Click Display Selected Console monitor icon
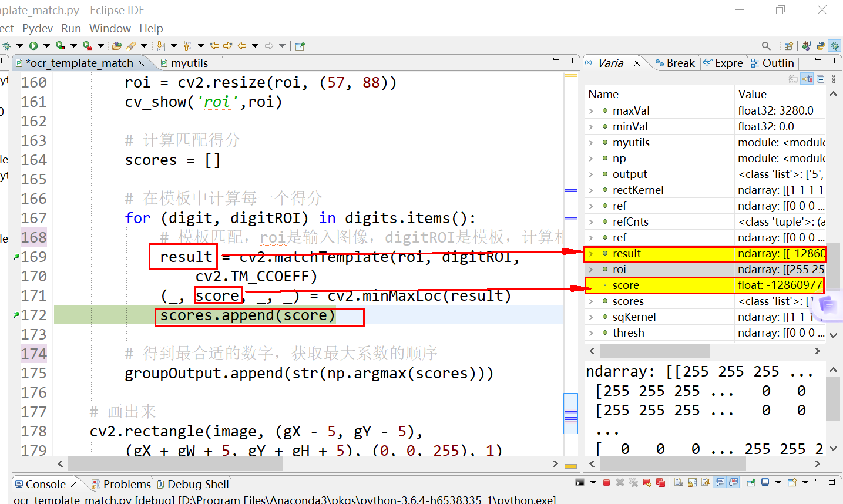Image resolution: width=843 pixels, height=504 pixels. pos(765,482)
